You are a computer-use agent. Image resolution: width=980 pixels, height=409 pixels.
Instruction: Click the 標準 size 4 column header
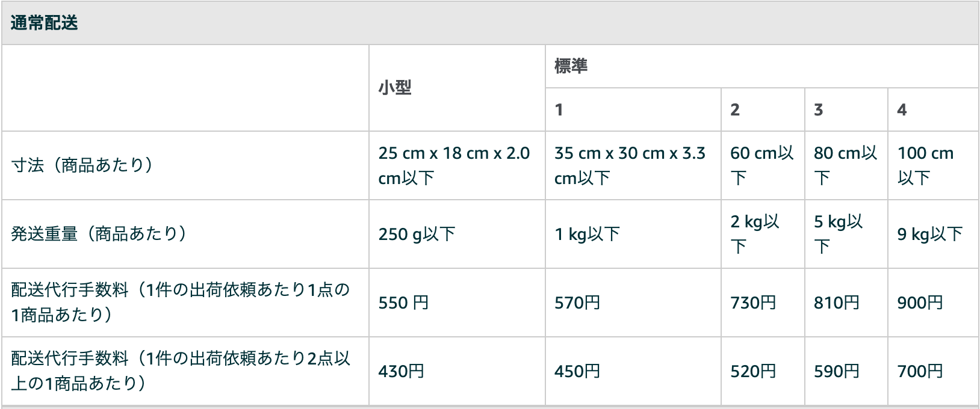tap(902, 110)
